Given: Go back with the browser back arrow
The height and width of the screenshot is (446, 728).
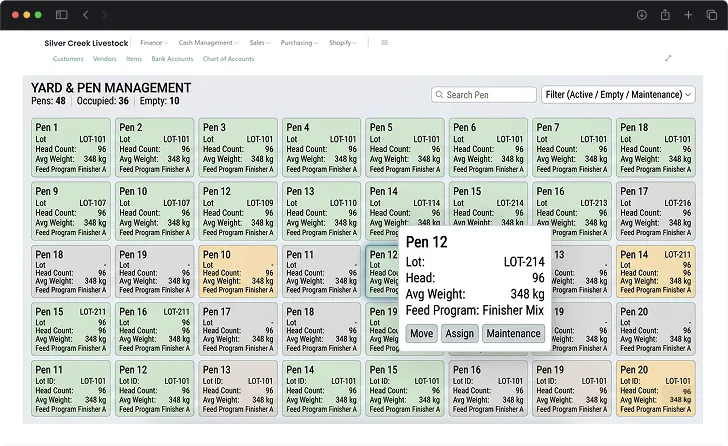Looking at the screenshot, I should 85,15.
